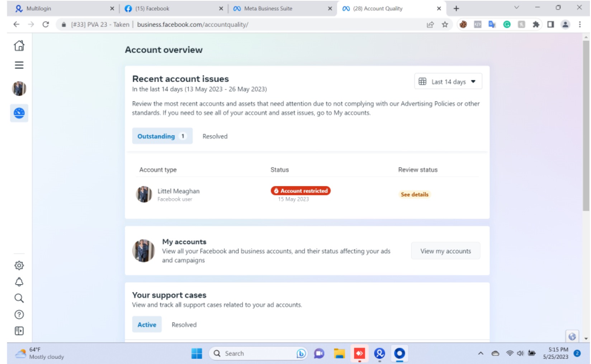Open the Chrome profile icon
Viewport: 591px width, 364px height.
click(x=565, y=24)
